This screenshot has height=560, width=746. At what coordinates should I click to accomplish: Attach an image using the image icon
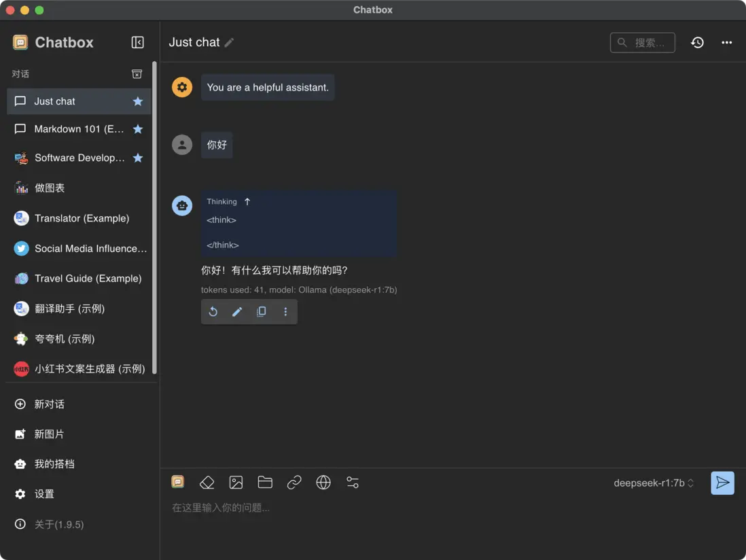pos(236,482)
